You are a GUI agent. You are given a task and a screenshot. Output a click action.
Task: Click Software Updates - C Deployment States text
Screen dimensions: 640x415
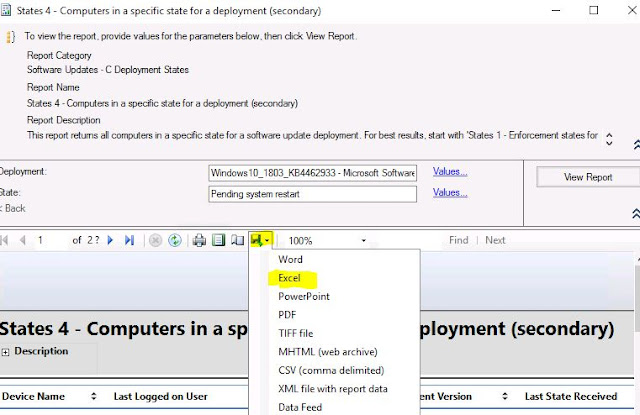108,70
